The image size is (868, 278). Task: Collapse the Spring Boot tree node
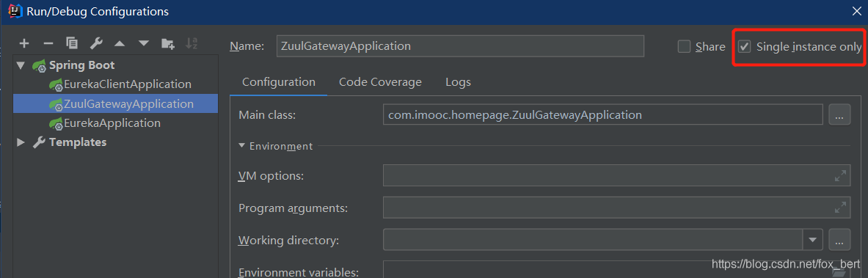(x=21, y=65)
